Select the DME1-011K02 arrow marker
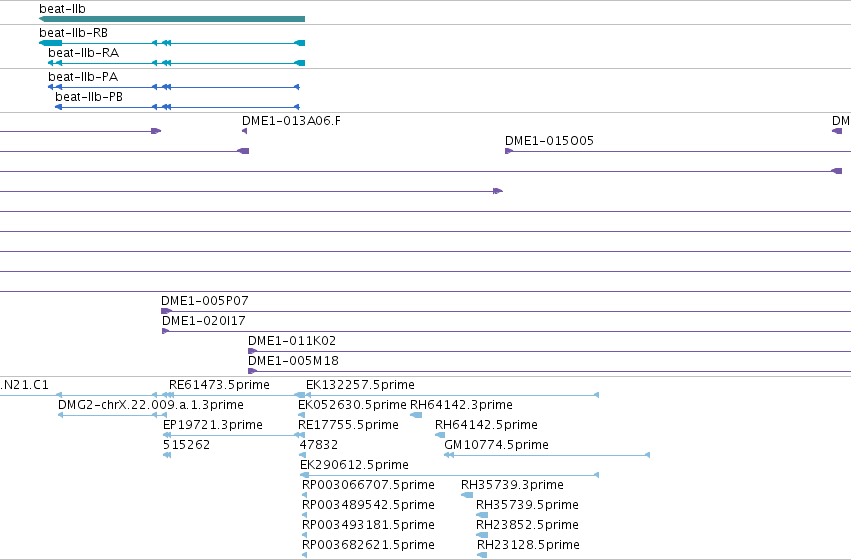Viewport: 851px width, 560px height. pyautogui.click(x=252, y=351)
